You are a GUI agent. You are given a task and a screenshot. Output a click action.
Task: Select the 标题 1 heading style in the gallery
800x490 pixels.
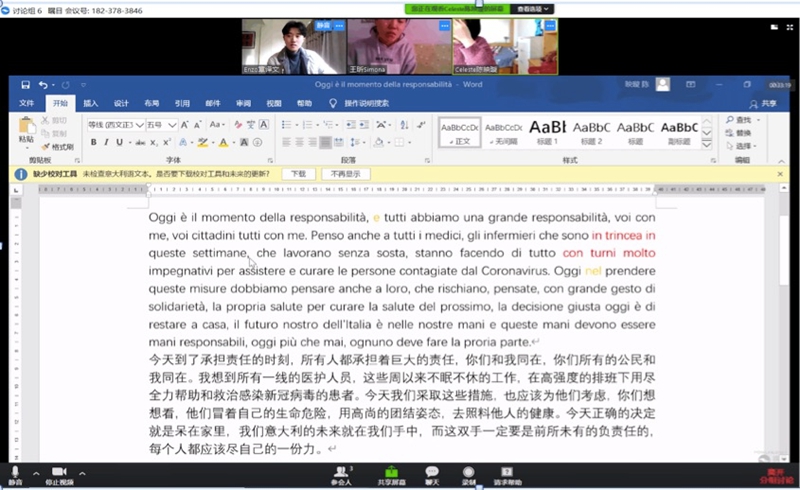548,130
